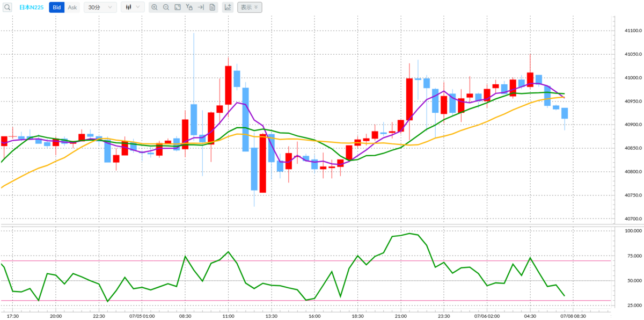Click the 07/06 02:00 time label
This screenshot has height=320, width=644.
click(487, 316)
